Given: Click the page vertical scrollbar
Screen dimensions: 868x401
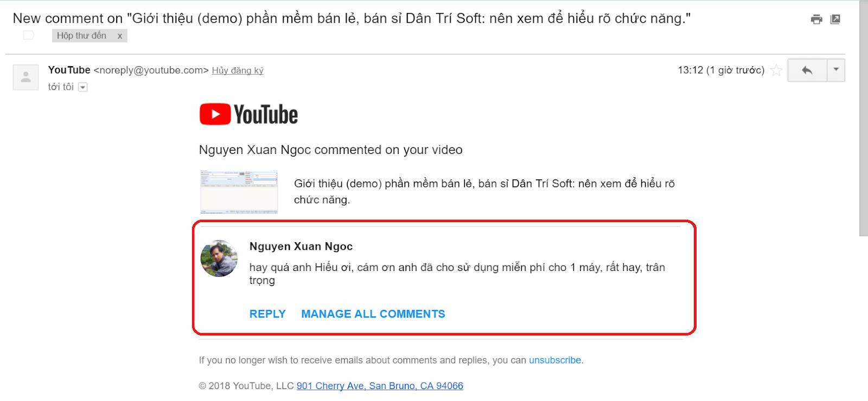Looking at the screenshot, I should click(x=863, y=118).
